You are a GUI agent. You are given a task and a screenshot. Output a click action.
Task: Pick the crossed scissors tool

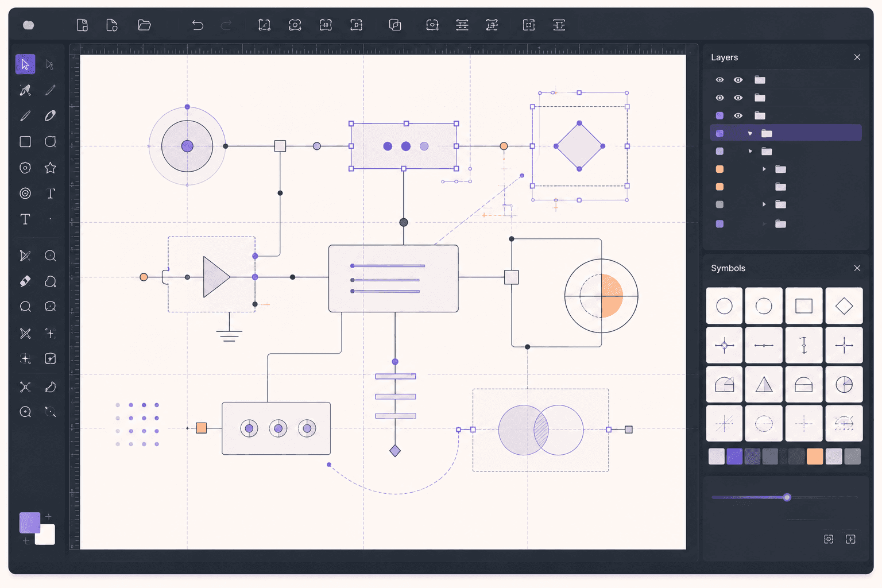click(25, 334)
